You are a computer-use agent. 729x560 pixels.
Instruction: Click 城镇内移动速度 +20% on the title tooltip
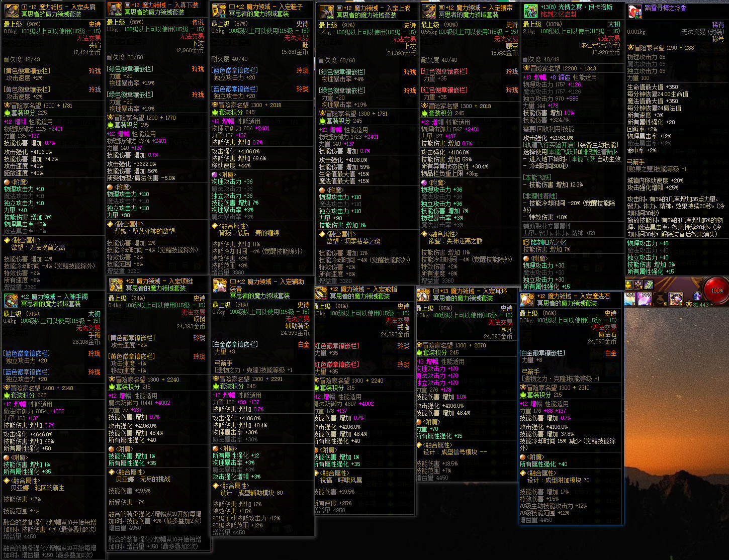[655, 180]
